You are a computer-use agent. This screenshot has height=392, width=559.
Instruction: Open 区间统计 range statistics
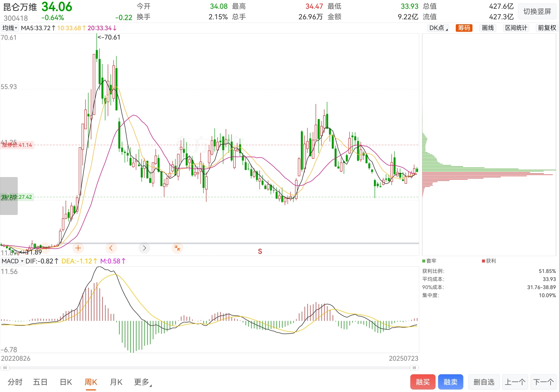coord(516,28)
